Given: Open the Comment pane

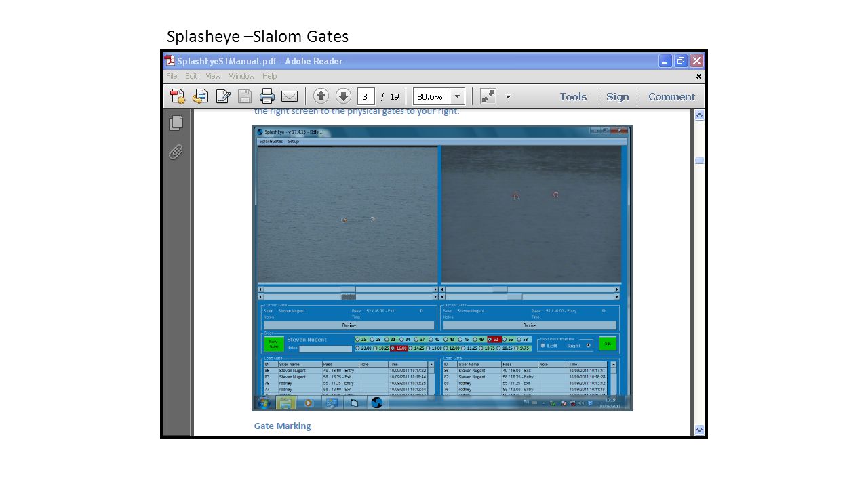Looking at the screenshot, I should [671, 96].
